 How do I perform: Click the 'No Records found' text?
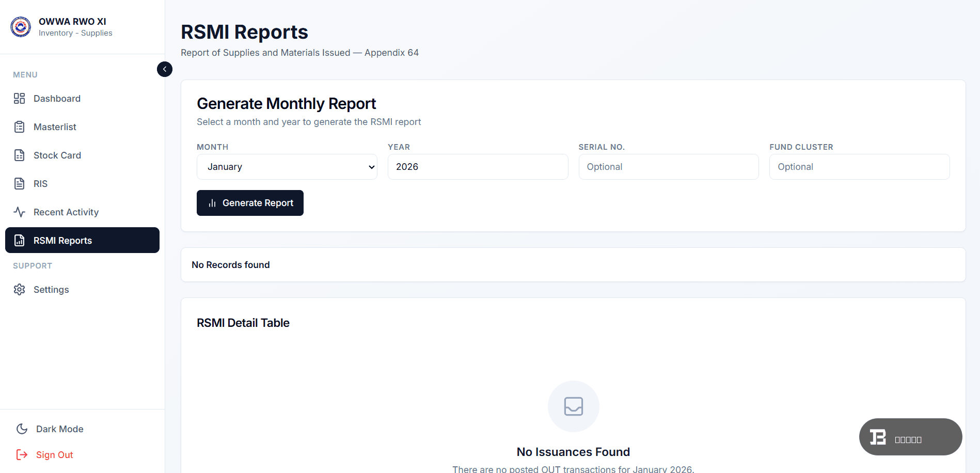231,265
